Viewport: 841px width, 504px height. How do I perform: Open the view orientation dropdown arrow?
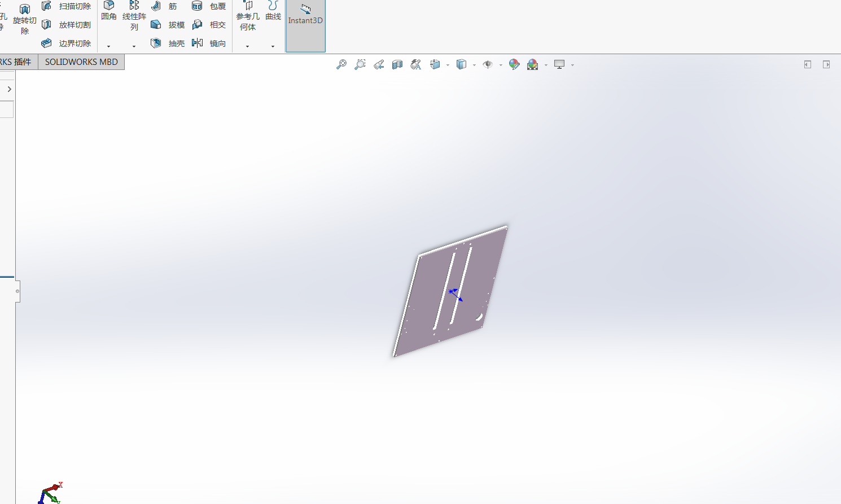448,65
